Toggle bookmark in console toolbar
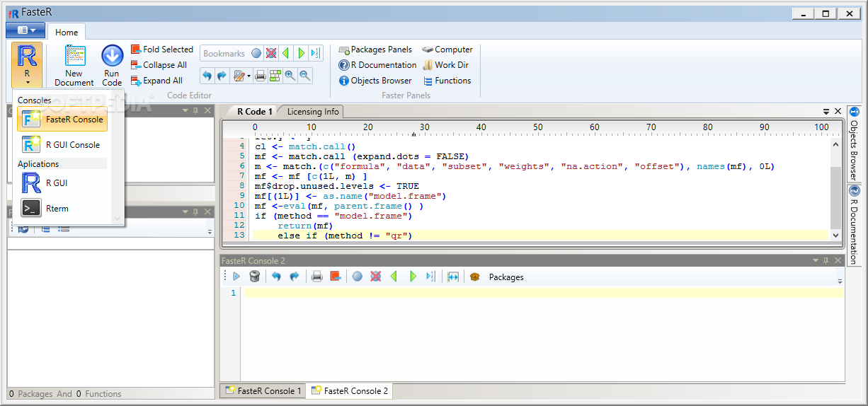The height and width of the screenshot is (406, 868). 358,277
